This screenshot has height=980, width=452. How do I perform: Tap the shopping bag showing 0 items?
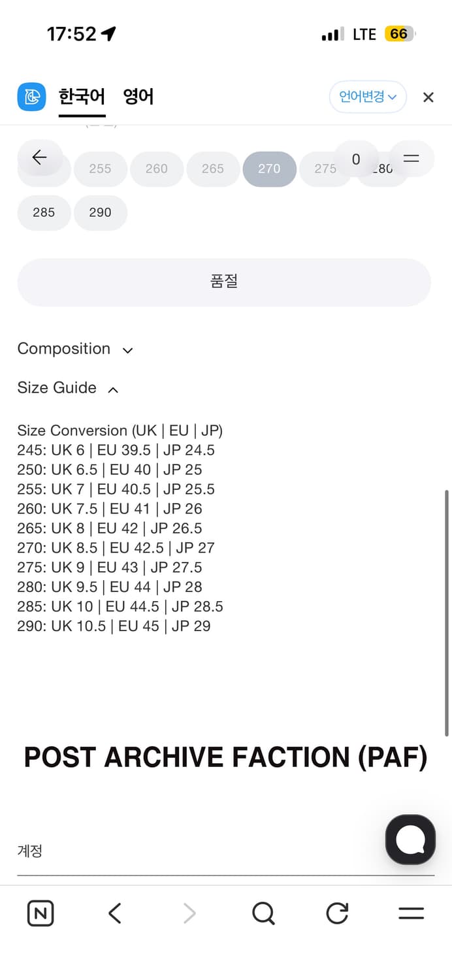(x=356, y=159)
